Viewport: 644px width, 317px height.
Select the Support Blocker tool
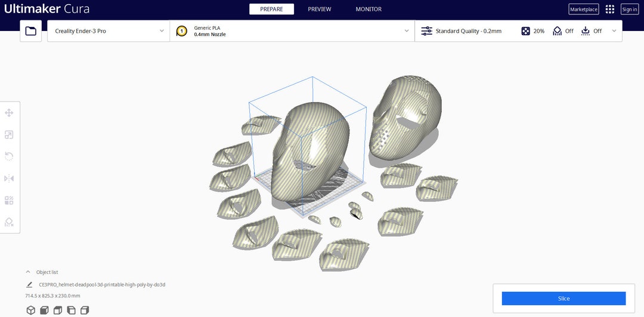(9, 222)
